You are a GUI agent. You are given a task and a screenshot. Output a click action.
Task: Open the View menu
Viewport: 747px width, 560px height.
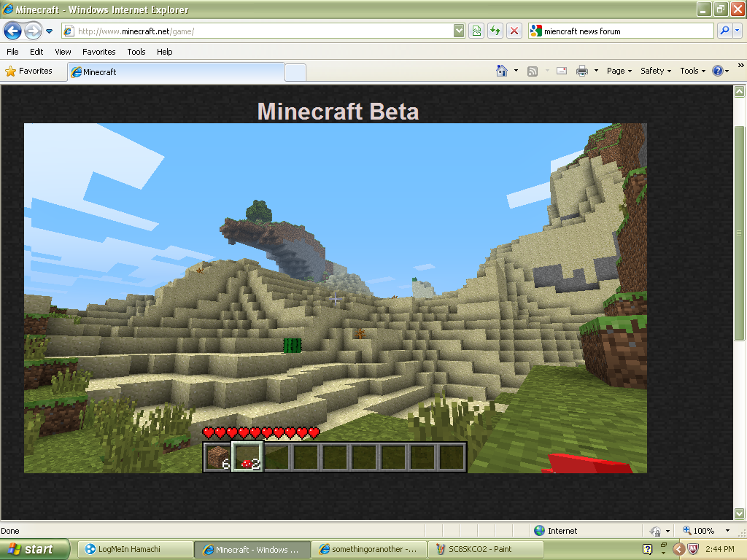click(x=63, y=52)
